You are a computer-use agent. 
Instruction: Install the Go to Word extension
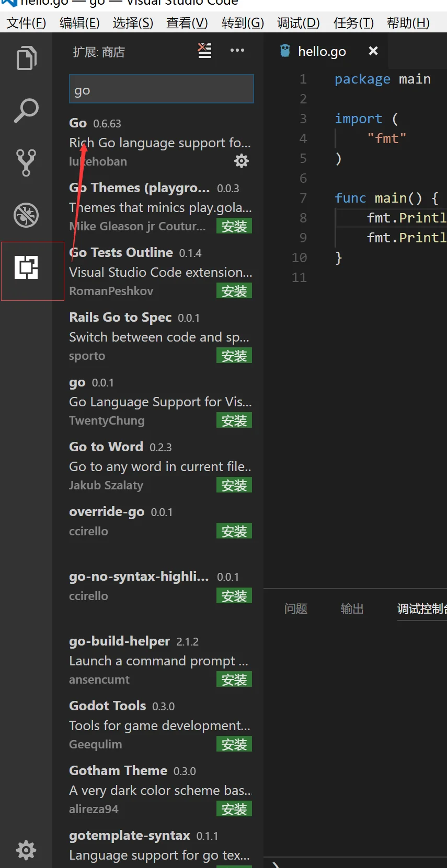click(x=234, y=485)
